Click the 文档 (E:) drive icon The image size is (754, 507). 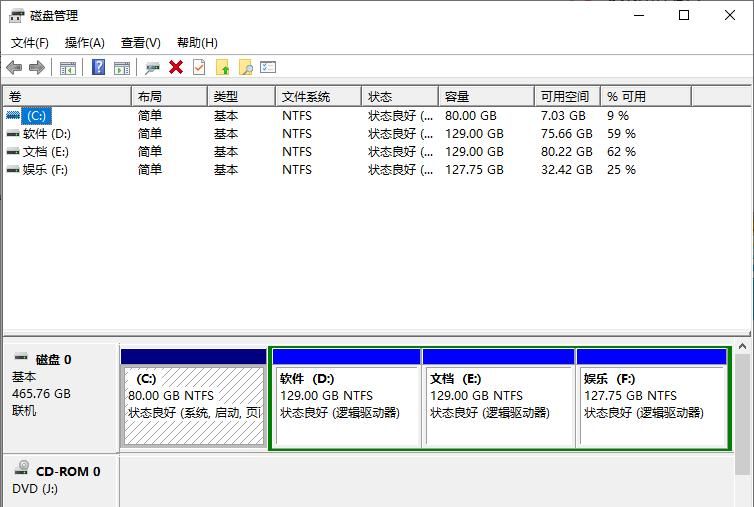click(13, 152)
